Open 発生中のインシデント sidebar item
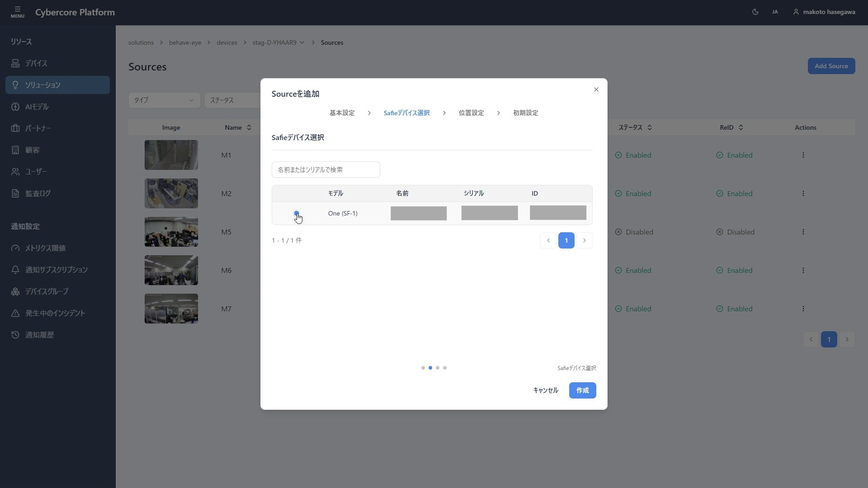This screenshot has height=488, width=868. (x=57, y=313)
